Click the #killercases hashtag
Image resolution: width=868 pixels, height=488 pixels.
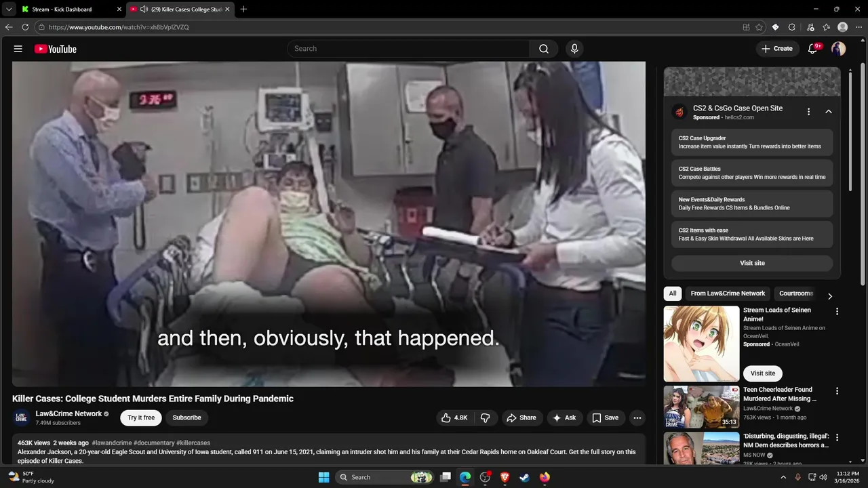(x=193, y=443)
